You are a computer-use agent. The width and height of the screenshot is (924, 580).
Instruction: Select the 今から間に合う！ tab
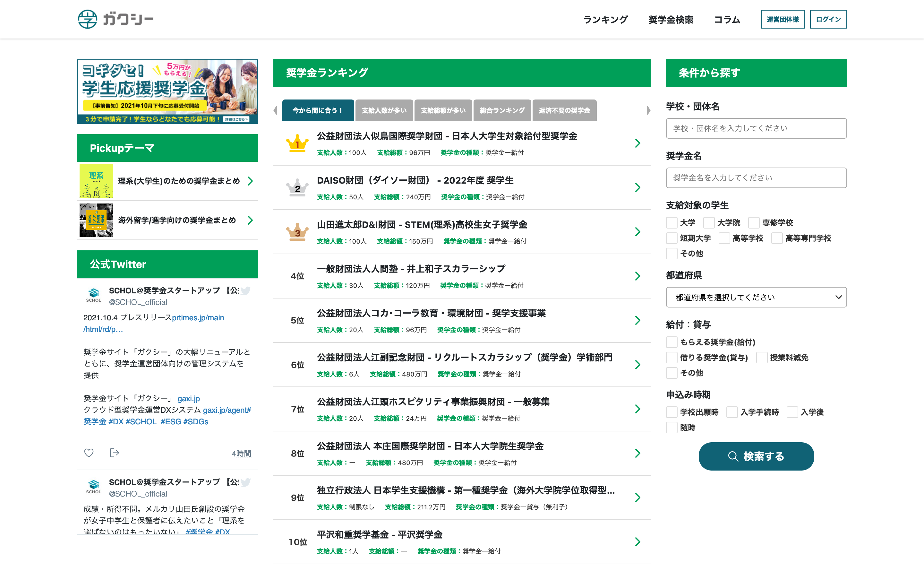[x=318, y=110]
